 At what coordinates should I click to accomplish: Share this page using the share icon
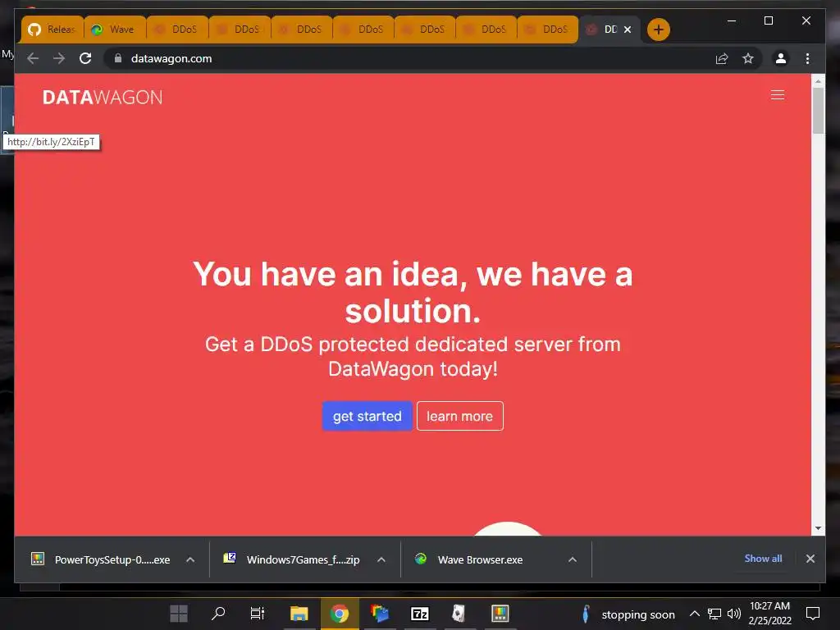[x=722, y=58]
